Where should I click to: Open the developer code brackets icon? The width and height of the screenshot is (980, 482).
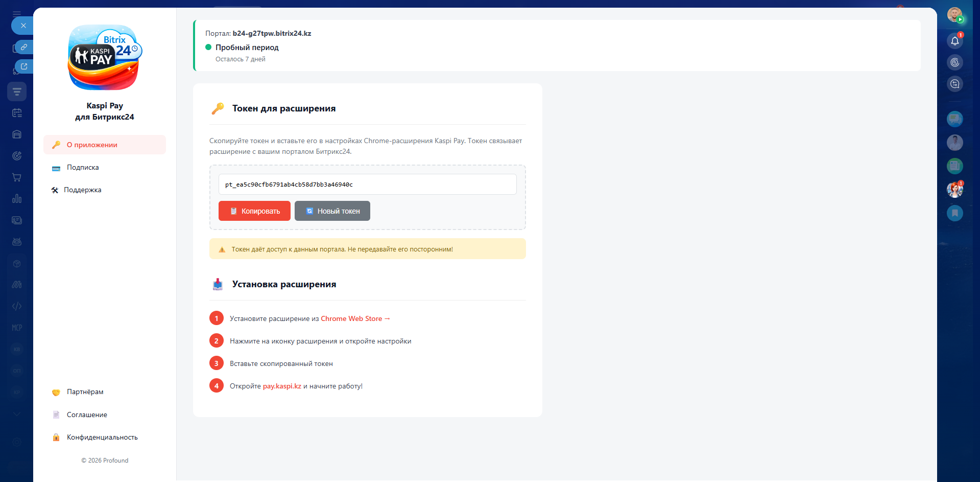[x=17, y=306]
